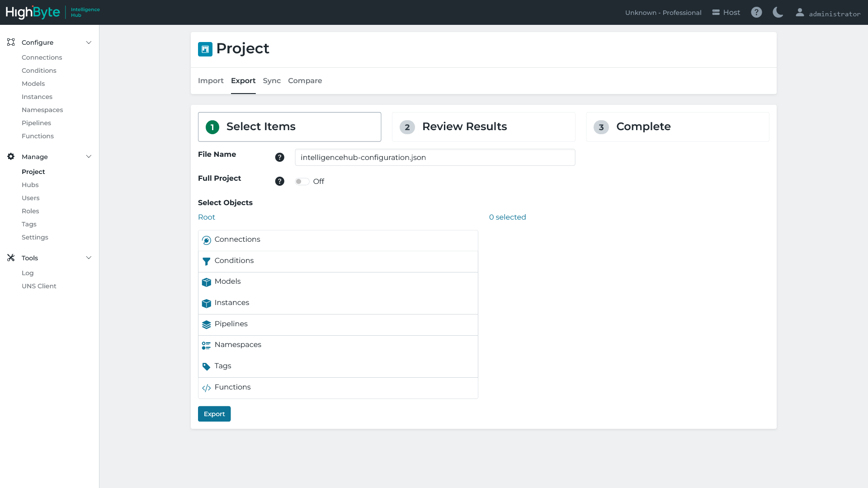Open Hubs in the sidebar
The image size is (868, 488).
[30, 185]
